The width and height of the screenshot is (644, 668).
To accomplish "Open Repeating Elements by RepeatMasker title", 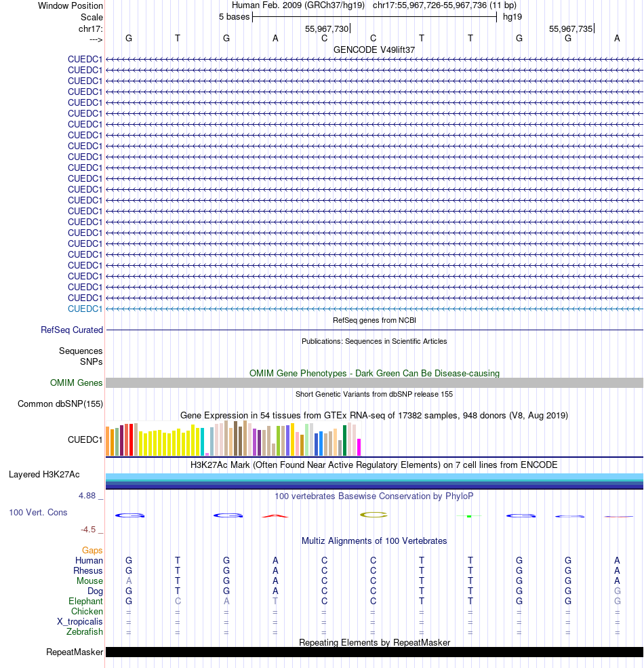I will tap(374, 642).
